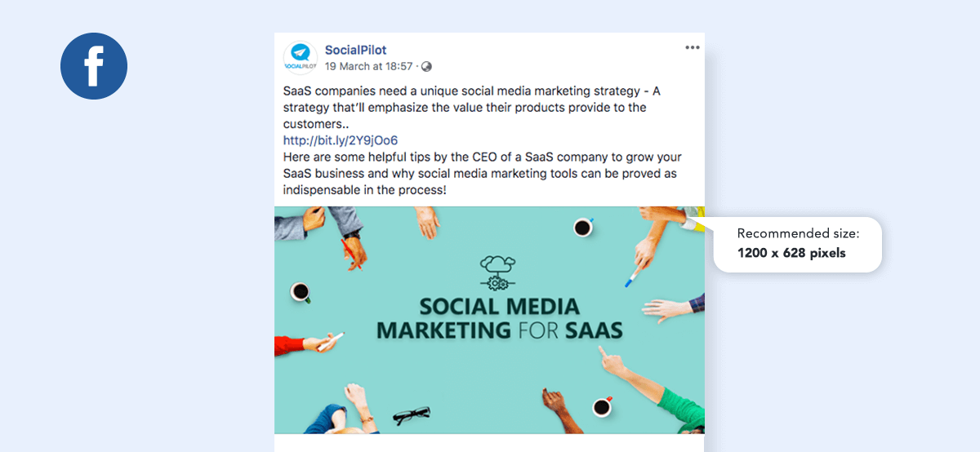Click the Social Media Marketing for SaaS headline
This screenshot has height=452, width=980.
pyautogui.click(x=499, y=319)
